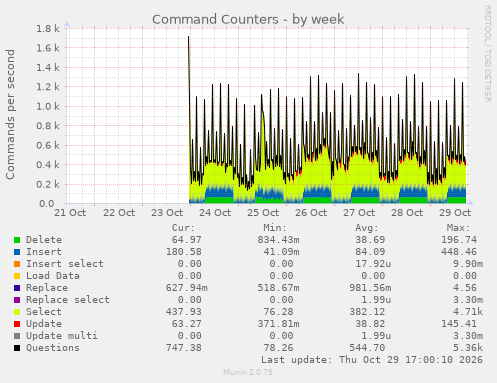Click the 'Munin 2.0.75' footer text
497x383 pixels.
(x=248, y=372)
